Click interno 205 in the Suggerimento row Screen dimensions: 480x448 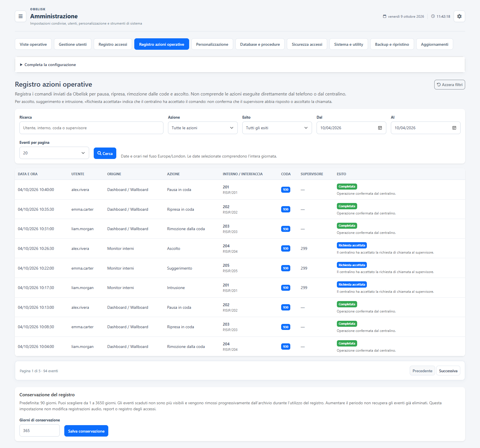pyautogui.click(x=226, y=265)
